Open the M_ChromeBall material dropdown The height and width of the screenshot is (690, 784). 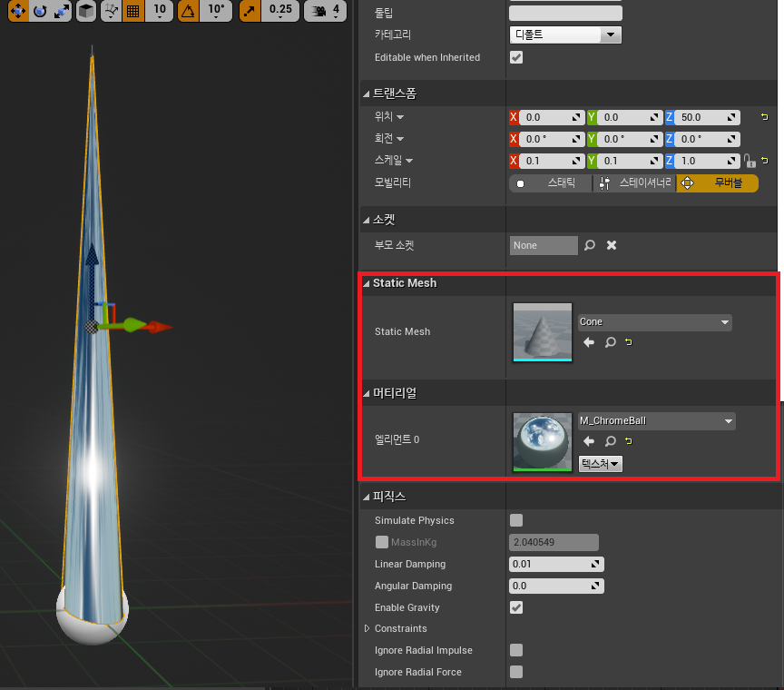click(x=657, y=421)
